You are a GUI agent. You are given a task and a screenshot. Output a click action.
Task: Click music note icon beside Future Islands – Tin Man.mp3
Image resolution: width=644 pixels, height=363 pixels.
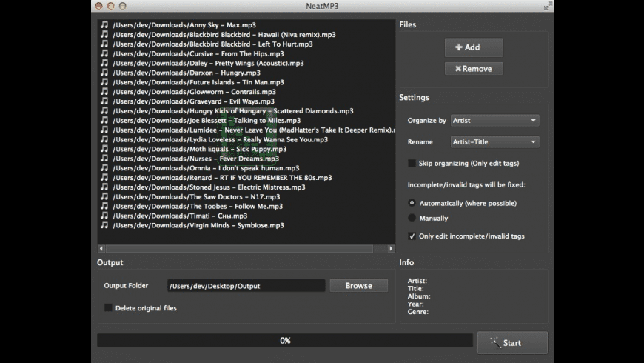click(x=104, y=81)
